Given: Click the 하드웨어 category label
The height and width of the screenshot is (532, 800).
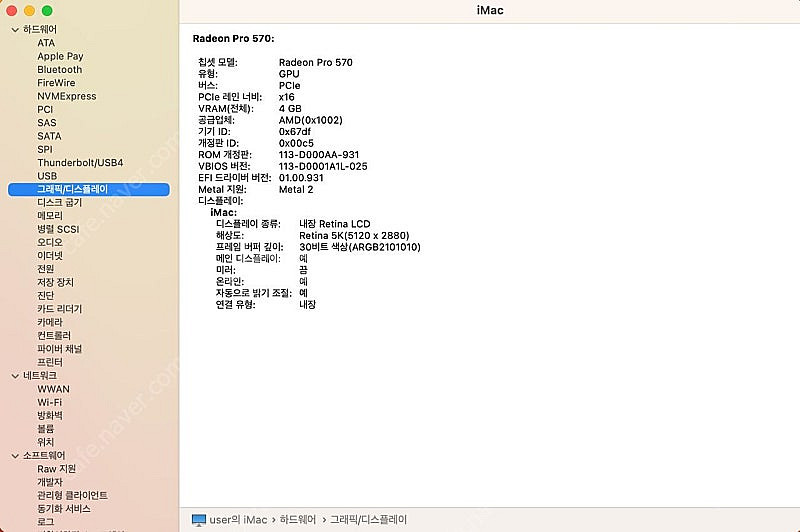Looking at the screenshot, I should coord(40,29).
